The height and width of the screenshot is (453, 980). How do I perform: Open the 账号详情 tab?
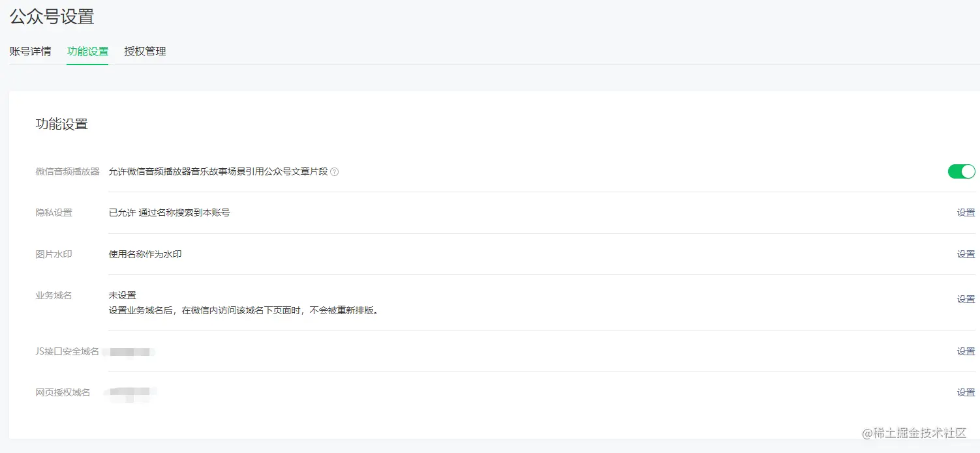pos(31,51)
